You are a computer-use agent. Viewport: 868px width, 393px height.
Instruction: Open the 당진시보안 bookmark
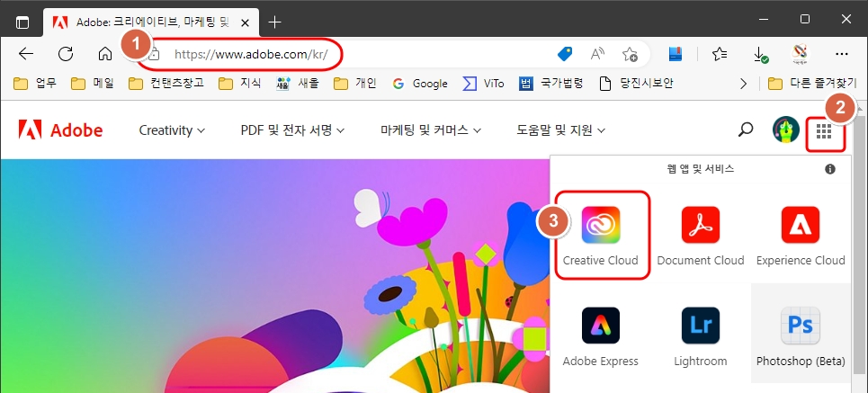pos(637,84)
